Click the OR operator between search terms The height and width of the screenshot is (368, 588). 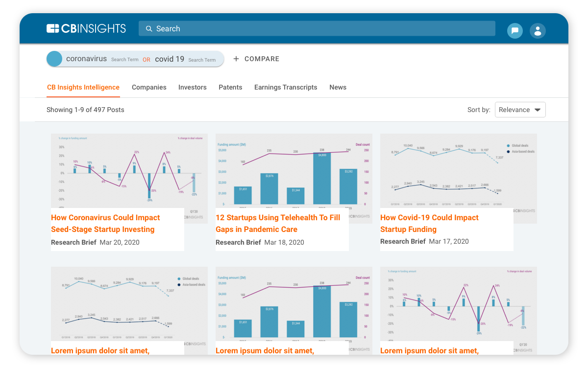[147, 60]
